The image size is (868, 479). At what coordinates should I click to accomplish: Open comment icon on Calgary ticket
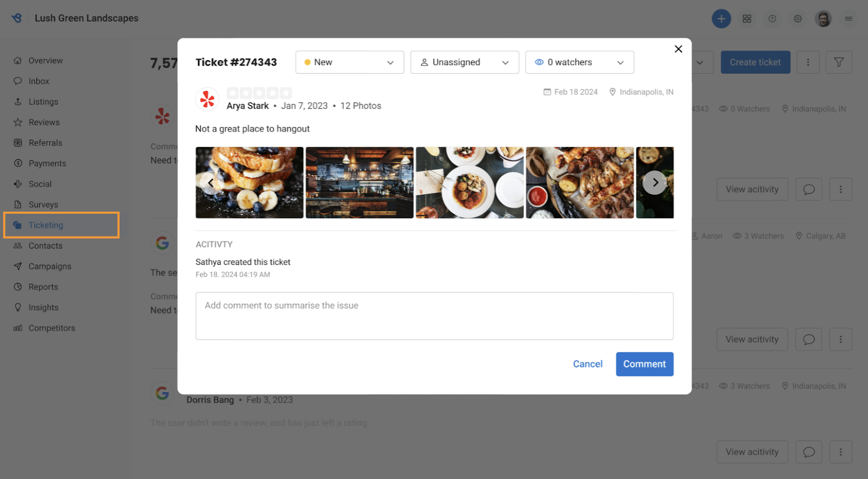809,340
